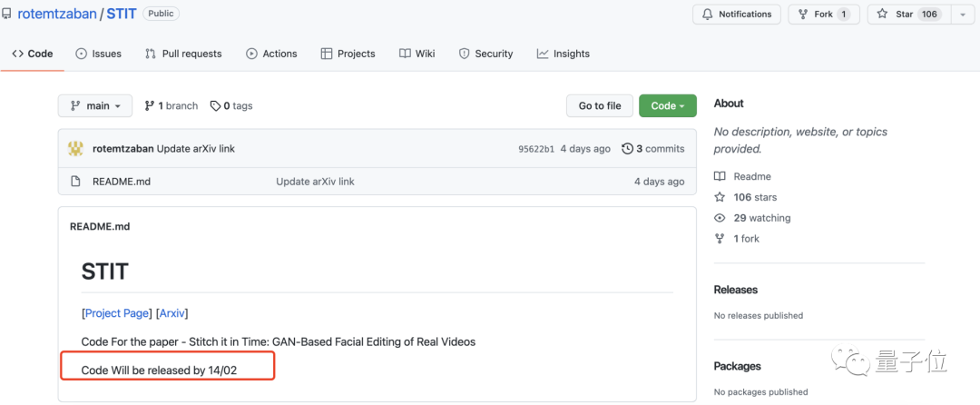
Task: Click the star icon beside 106 stars
Action: 720,197
